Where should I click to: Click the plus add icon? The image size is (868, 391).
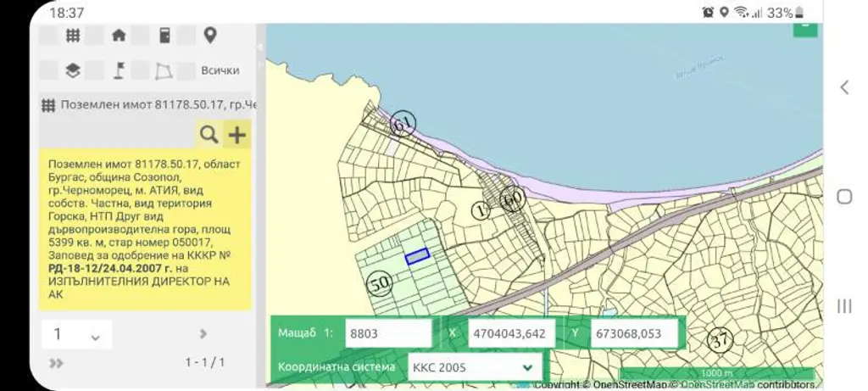pos(237,135)
